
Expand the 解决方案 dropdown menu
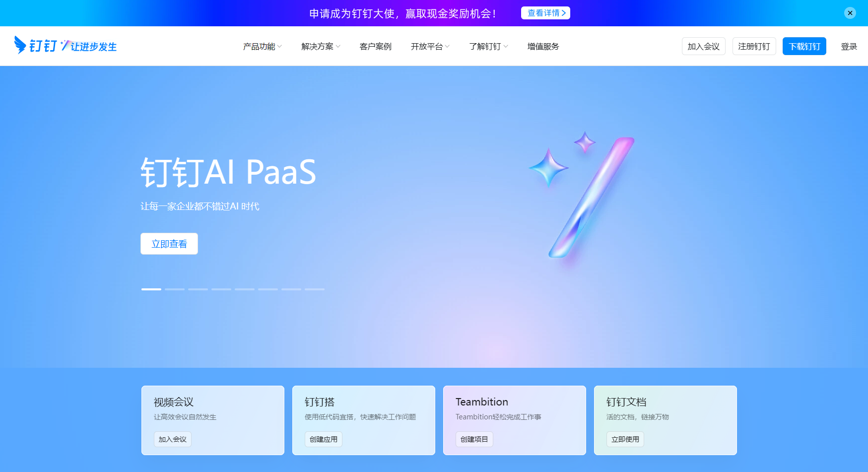321,46
